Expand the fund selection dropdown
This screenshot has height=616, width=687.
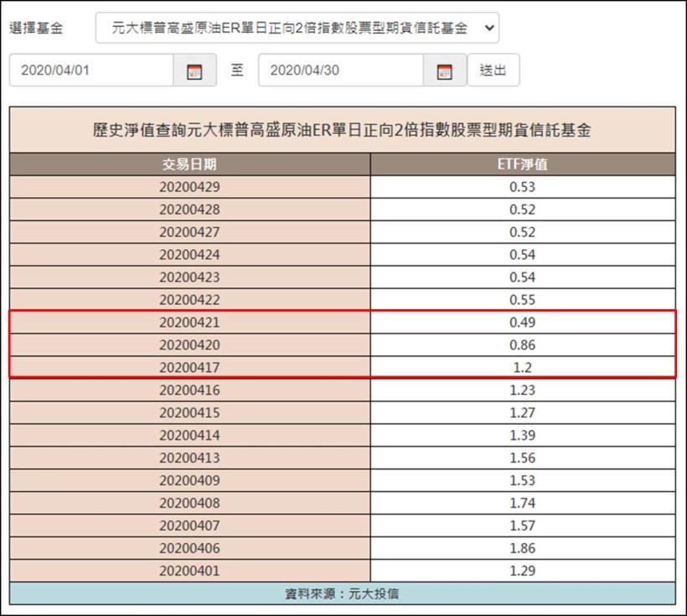[297, 28]
